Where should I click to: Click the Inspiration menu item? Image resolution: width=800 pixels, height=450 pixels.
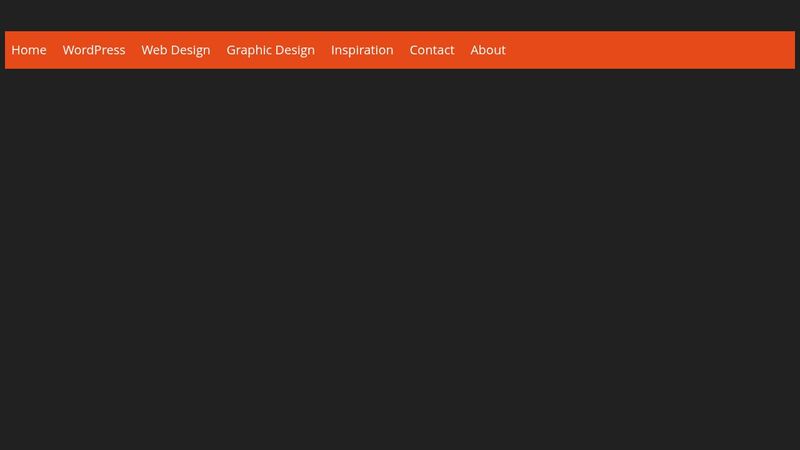pyautogui.click(x=362, y=50)
